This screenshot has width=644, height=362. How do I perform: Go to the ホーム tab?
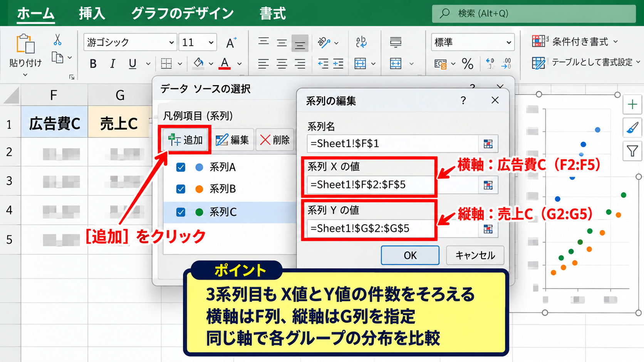click(36, 13)
